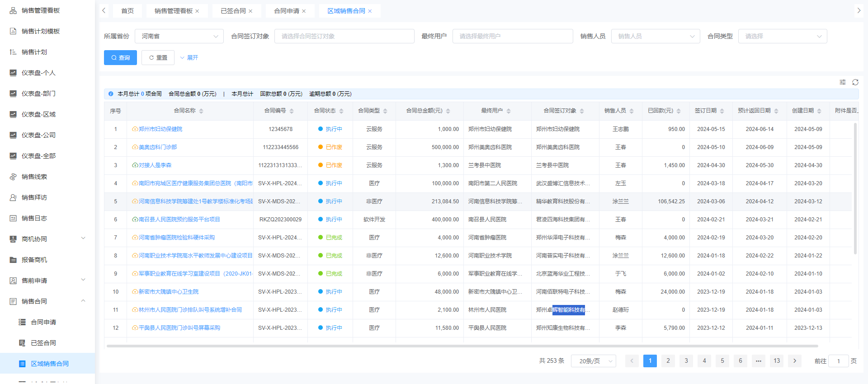Image resolution: width=868 pixels, height=384 pixels.
Task: Click the 查询 search button
Action: [x=120, y=58]
